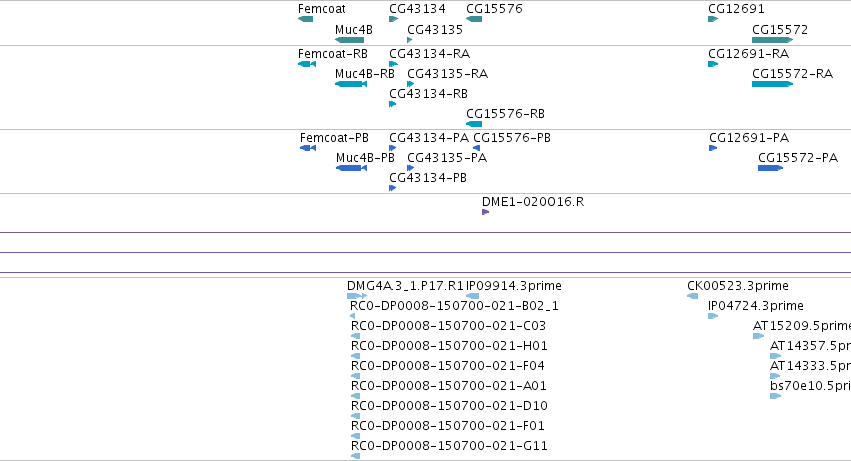Click the DME1-020016.R feature label
The image size is (851, 461).
(533, 201)
